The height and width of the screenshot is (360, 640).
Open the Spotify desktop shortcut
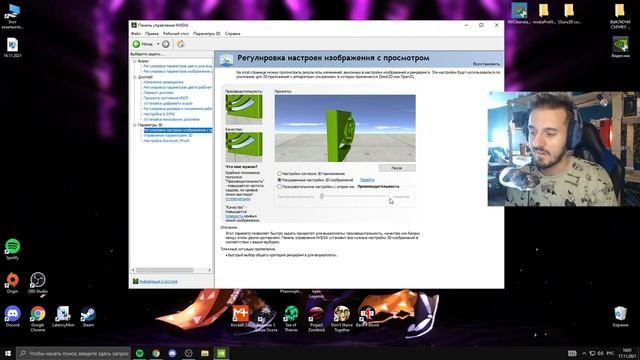[x=13, y=249]
